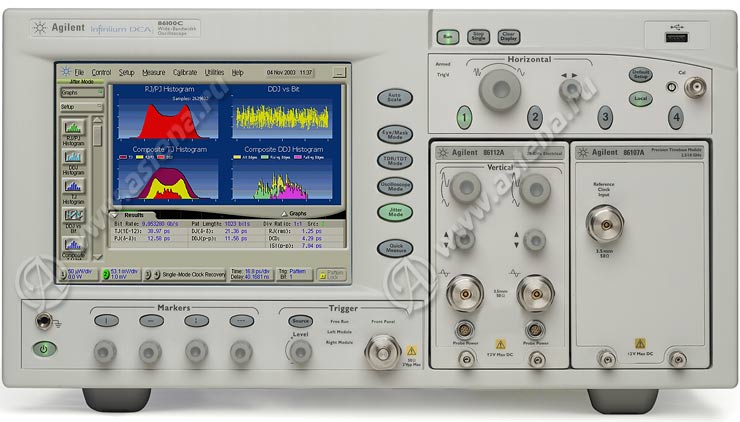Push the Default Setup key
Screen dimensions: 740x422
(x=640, y=75)
